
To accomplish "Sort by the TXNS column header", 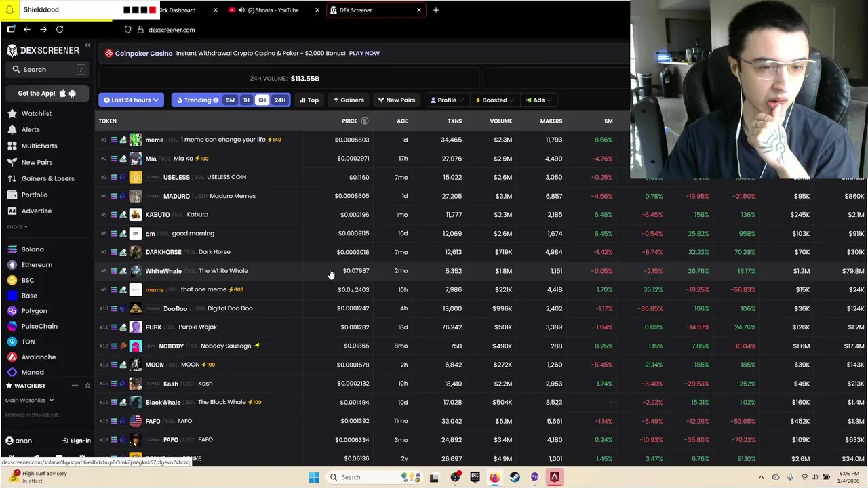I will pos(454,121).
